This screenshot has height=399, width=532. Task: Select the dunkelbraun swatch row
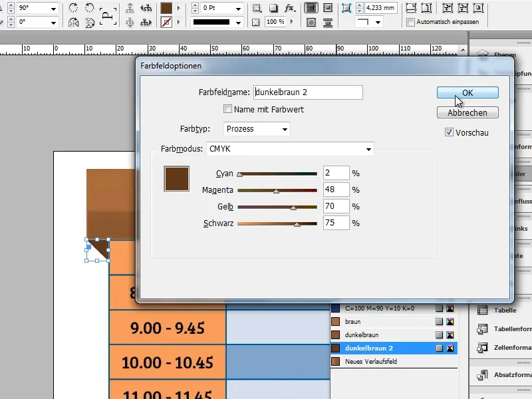click(x=394, y=335)
